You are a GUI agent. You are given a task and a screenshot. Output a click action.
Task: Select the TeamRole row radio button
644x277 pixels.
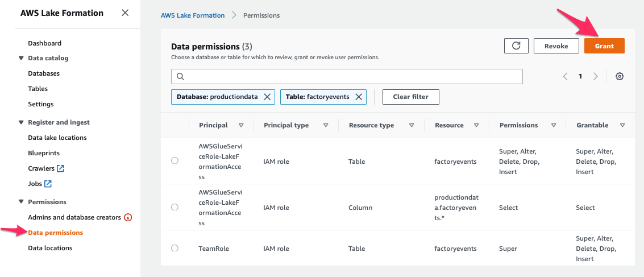(174, 249)
